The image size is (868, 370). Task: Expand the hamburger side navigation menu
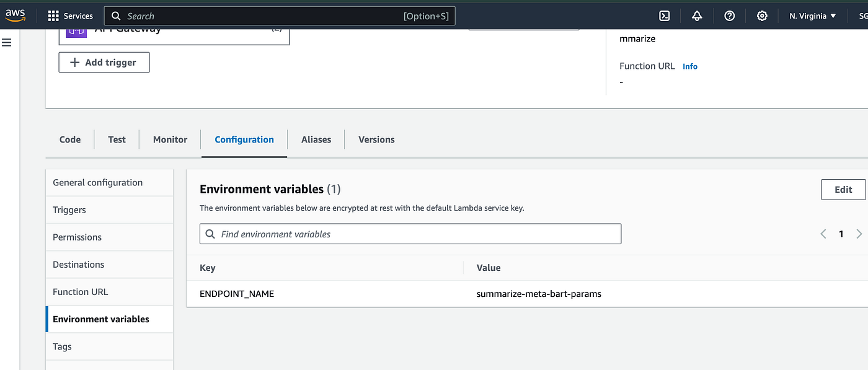tap(7, 42)
